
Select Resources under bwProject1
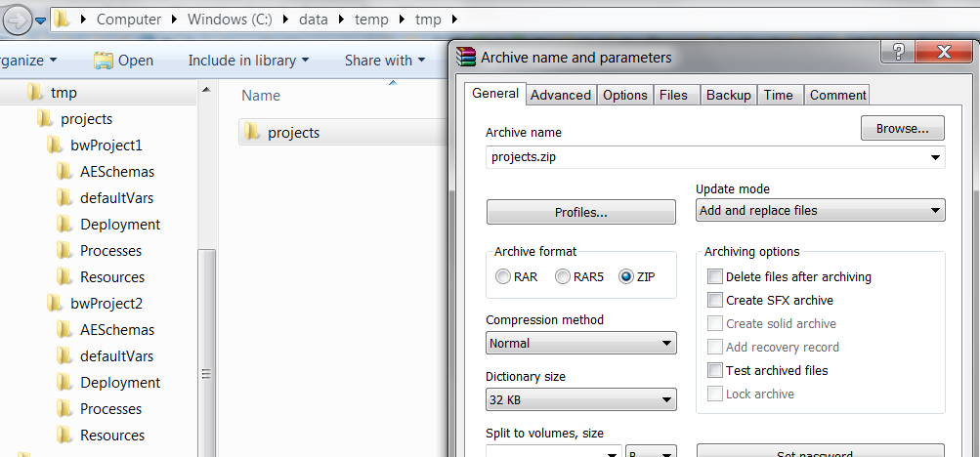point(112,277)
